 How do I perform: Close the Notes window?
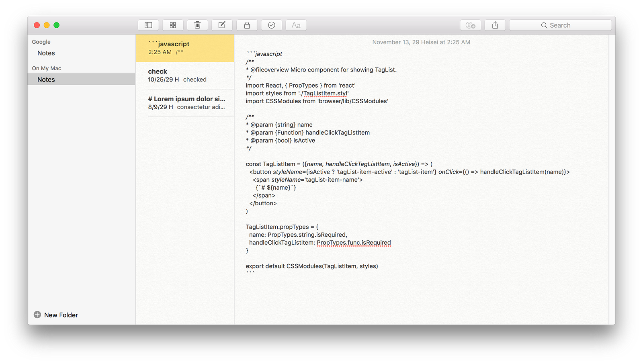click(37, 25)
